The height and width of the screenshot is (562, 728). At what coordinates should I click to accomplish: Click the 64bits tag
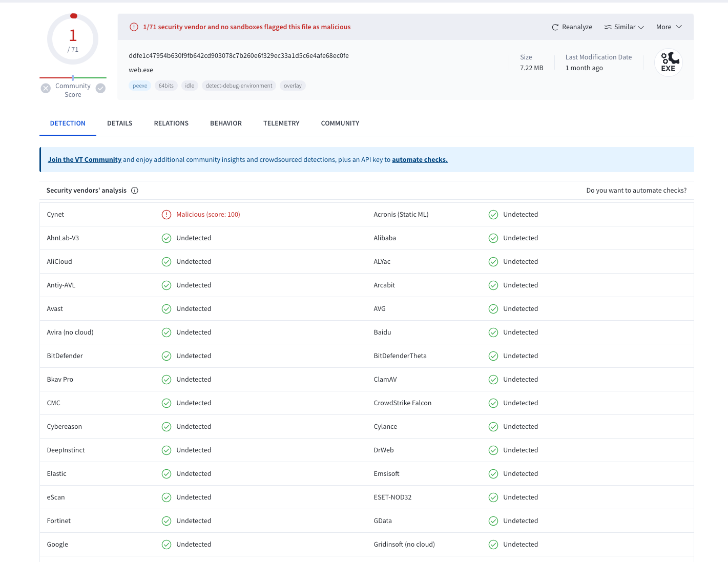(166, 86)
